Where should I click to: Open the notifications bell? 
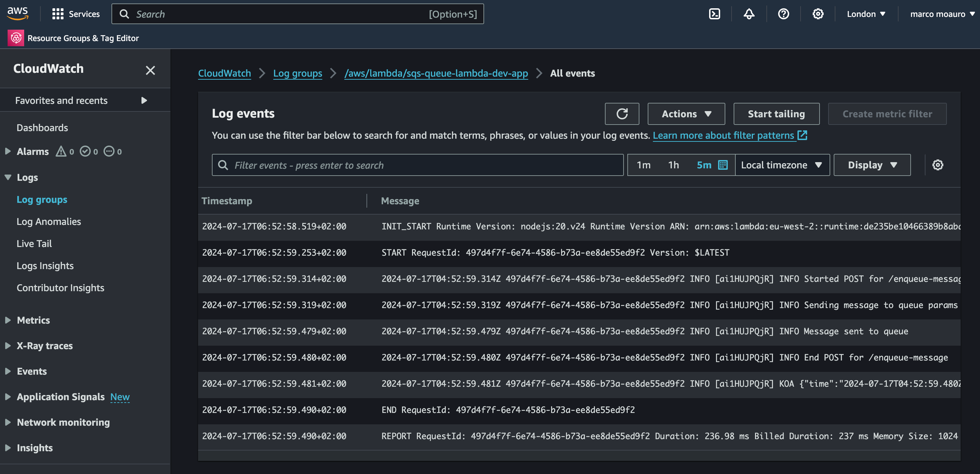click(749, 14)
